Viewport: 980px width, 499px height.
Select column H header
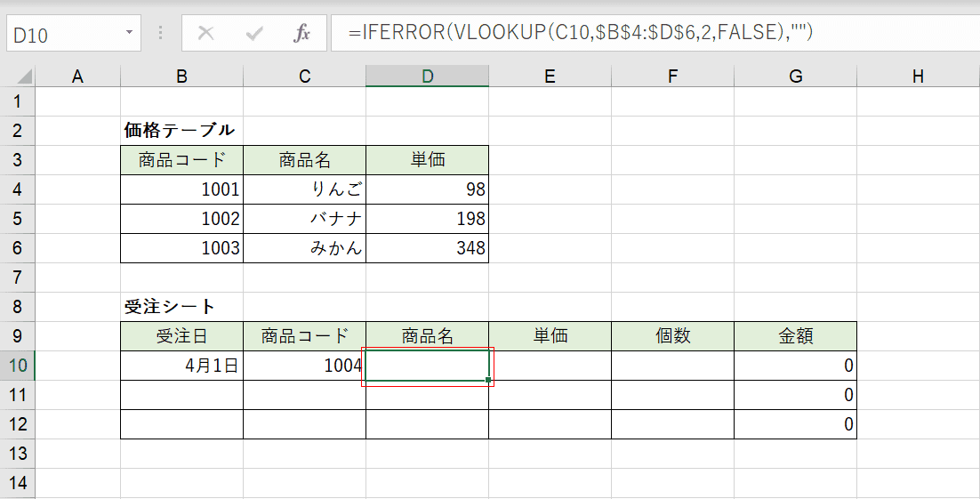coord(918,76)
